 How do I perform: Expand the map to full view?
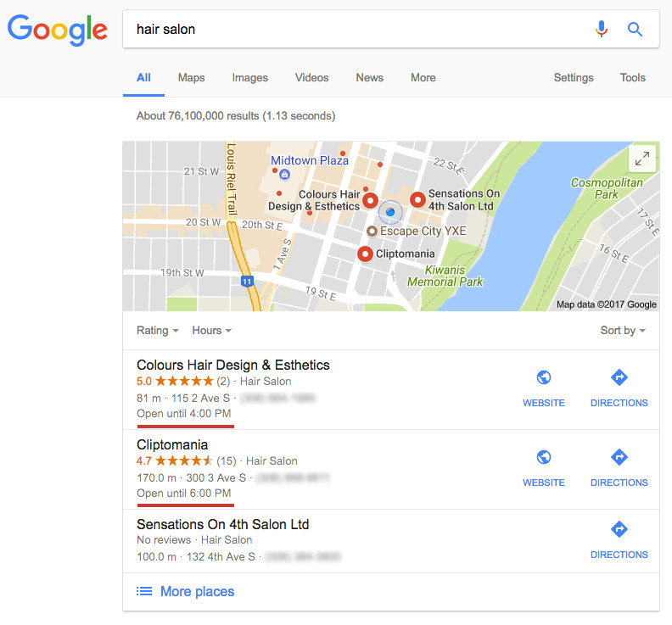(x=641, y=159)
